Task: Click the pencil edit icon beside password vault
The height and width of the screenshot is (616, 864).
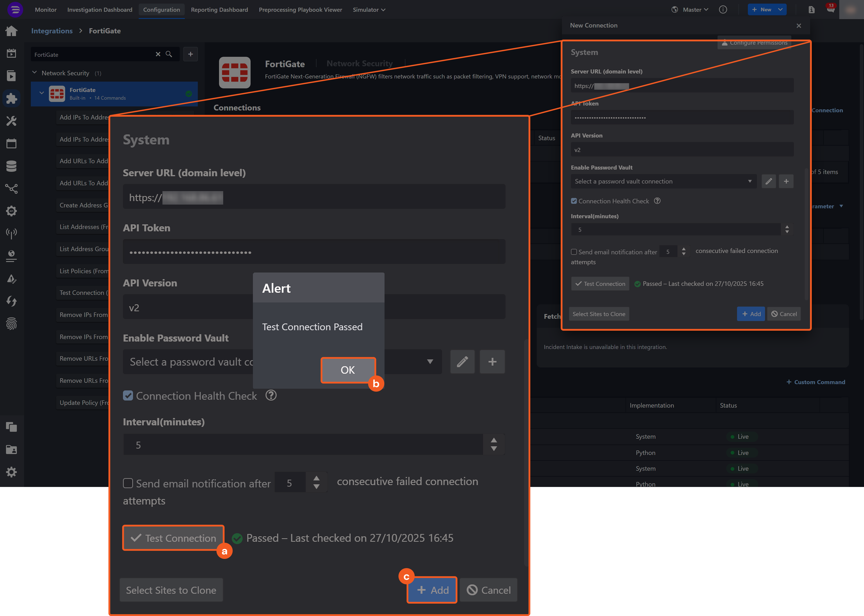Action: tap(462, 362)
